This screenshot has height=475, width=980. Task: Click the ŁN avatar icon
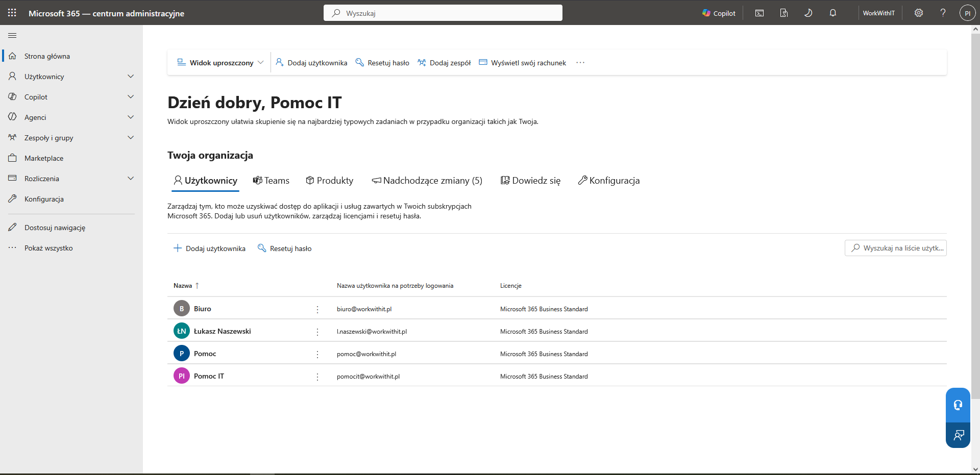pos(182,331)
